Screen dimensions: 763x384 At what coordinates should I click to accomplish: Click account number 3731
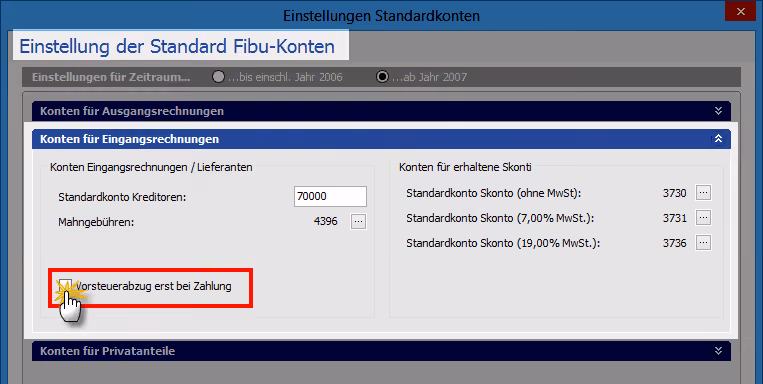pyautogui.click(x=674, y=218)
